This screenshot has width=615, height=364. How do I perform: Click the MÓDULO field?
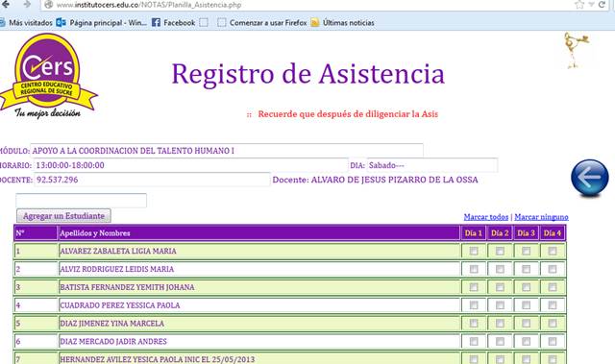tap(227, 151)
